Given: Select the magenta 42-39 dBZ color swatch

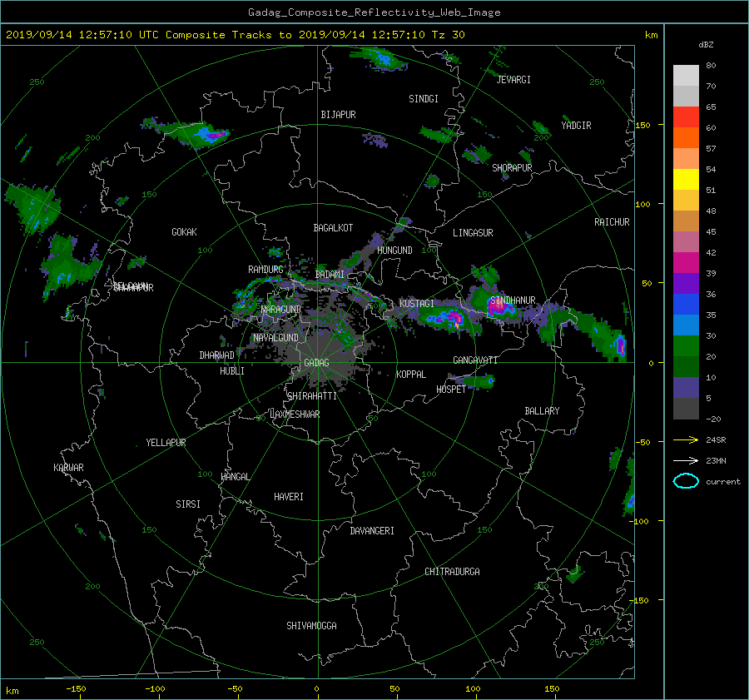Looking at the screenshot, I should tap(686, 262).
